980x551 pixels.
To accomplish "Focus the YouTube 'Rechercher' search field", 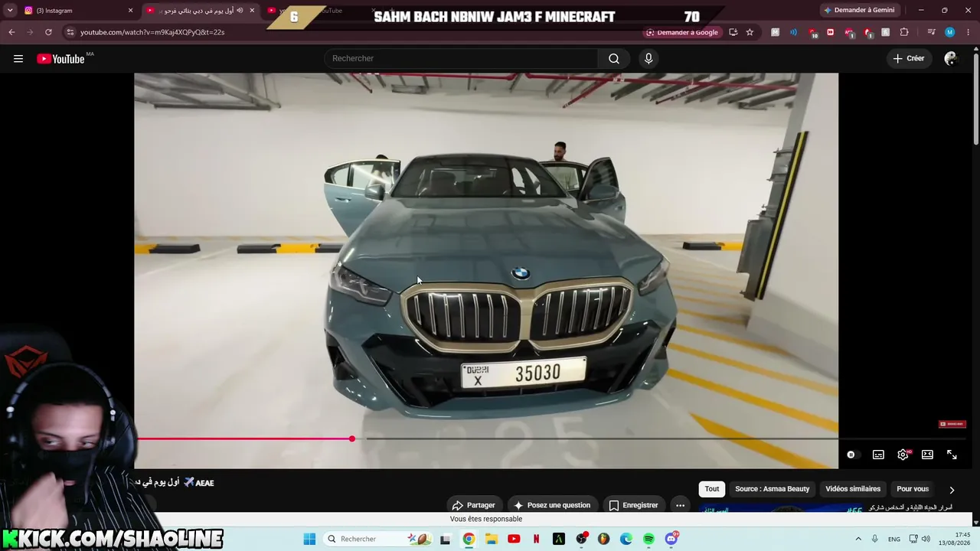I will point(462,59).
